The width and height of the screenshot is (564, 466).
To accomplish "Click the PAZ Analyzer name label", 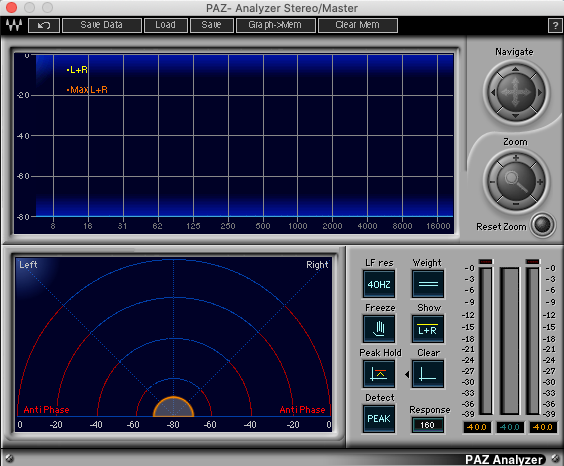I will click(504, 460).
